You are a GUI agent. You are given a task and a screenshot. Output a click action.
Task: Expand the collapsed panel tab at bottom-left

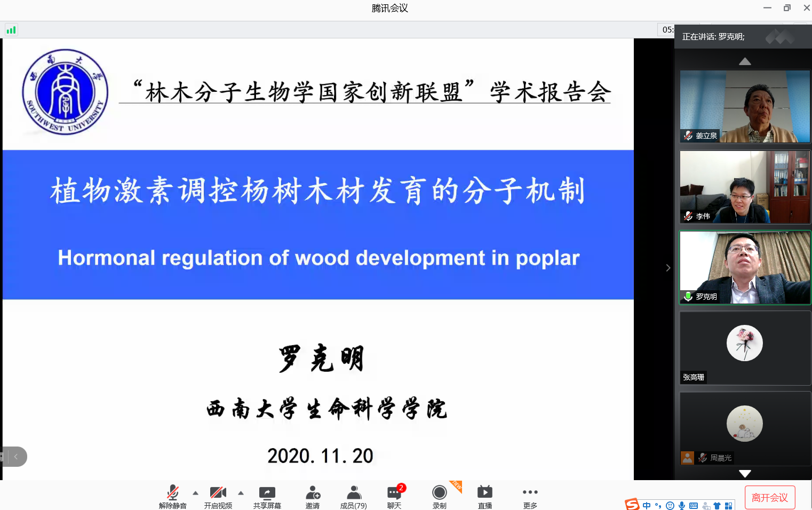[15, 457]
